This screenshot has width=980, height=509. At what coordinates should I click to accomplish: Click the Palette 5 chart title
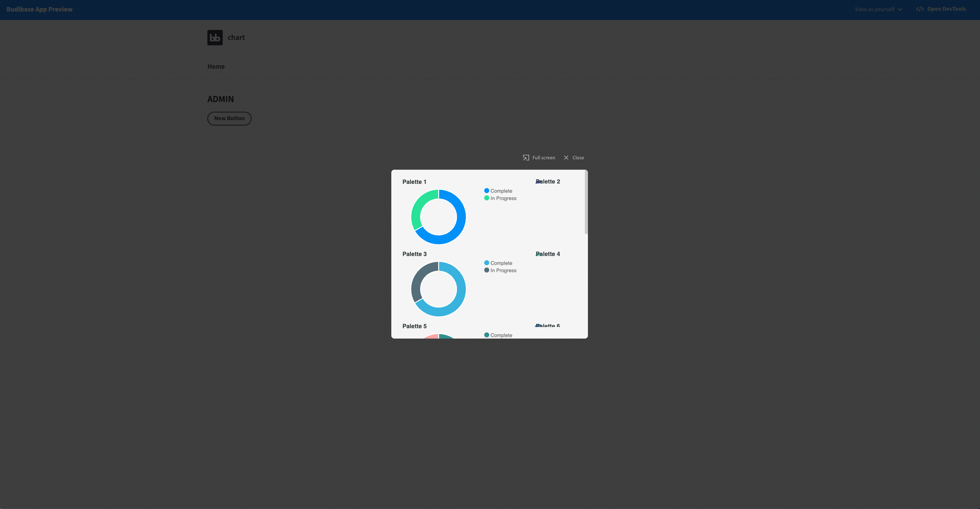(x=414, y=326)
